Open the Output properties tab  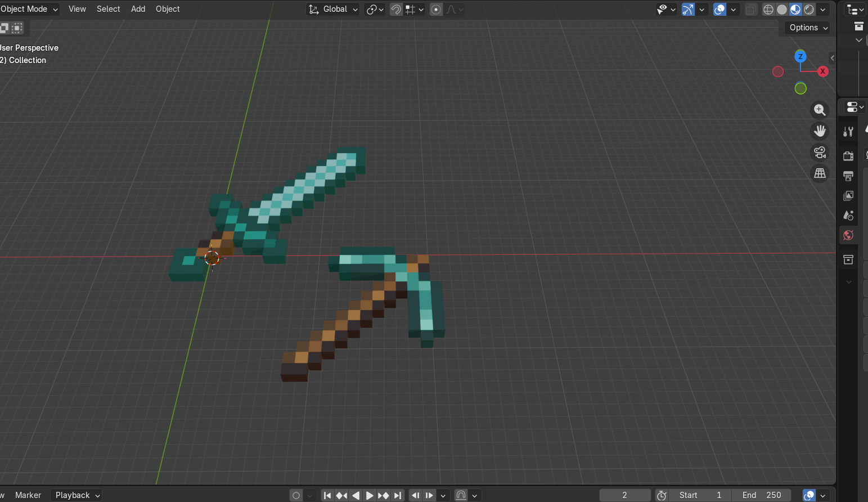point(848,176)
